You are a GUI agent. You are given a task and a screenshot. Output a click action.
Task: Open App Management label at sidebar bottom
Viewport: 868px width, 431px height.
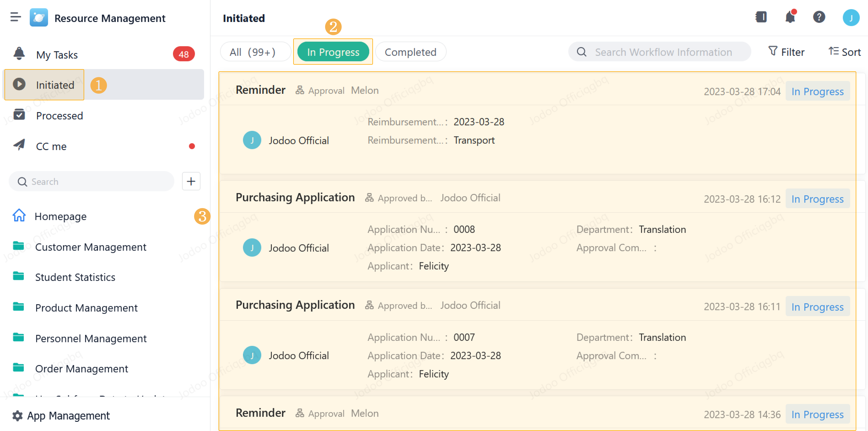tap(68, 416)
